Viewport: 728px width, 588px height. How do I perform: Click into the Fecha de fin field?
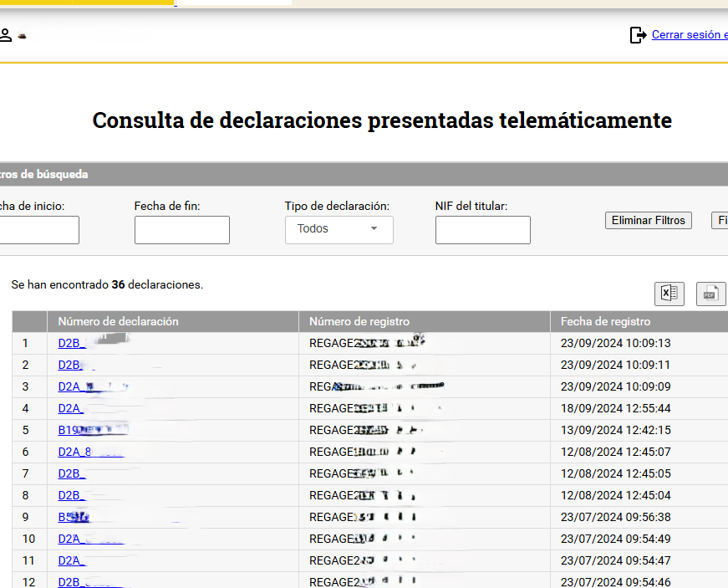coord(181,230)
